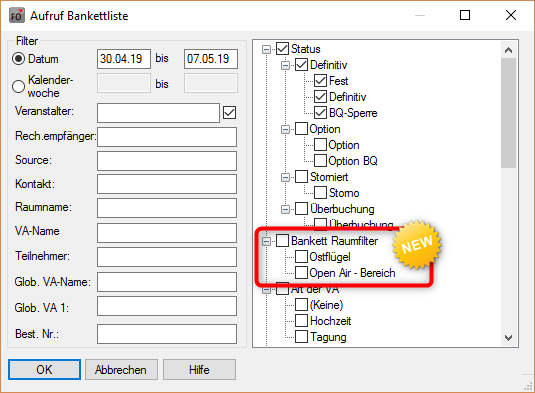Uncheck the Fest checkbox
This screenshot has height=393, width=535.
(x=320, y=81)
